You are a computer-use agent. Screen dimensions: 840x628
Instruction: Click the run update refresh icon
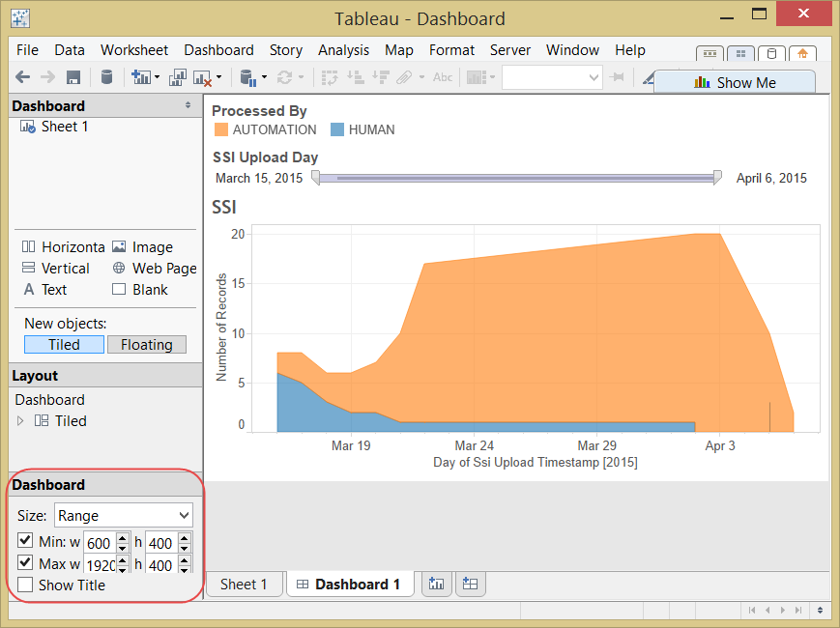pos(284,77)
